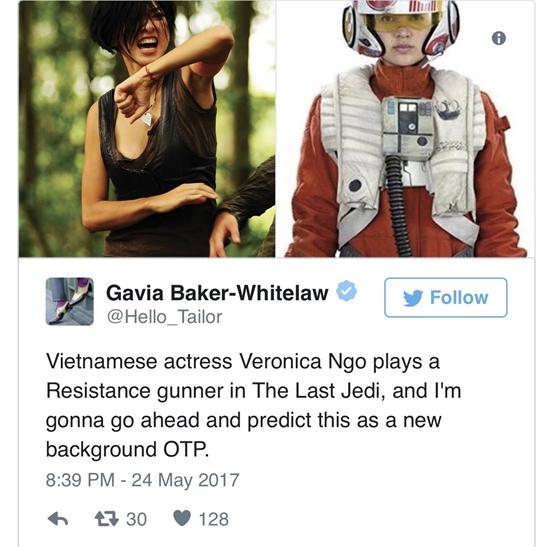Open the @Hello_Tailor handle link
This screenshot has width=550, height=547.
click(164, 317)
